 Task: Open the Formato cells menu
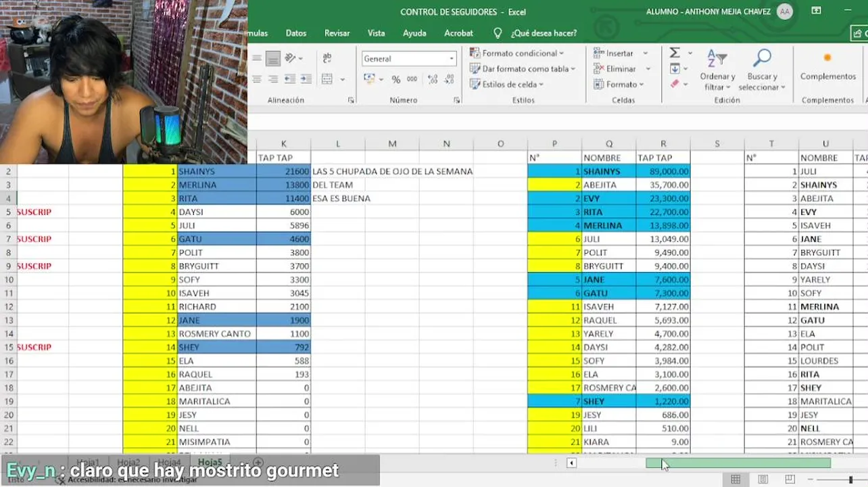(620, 84)
